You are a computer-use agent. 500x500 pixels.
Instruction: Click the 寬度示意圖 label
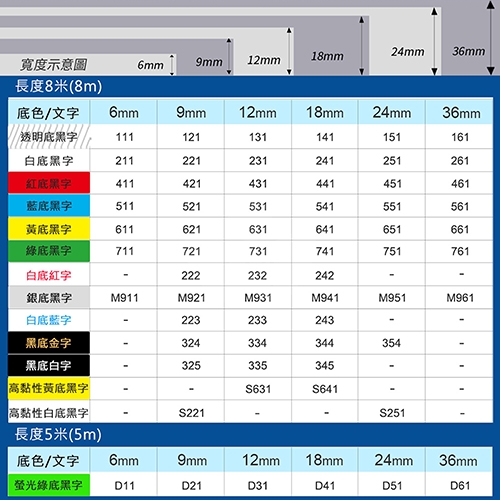pyautogui.click(x=53, y=65)
